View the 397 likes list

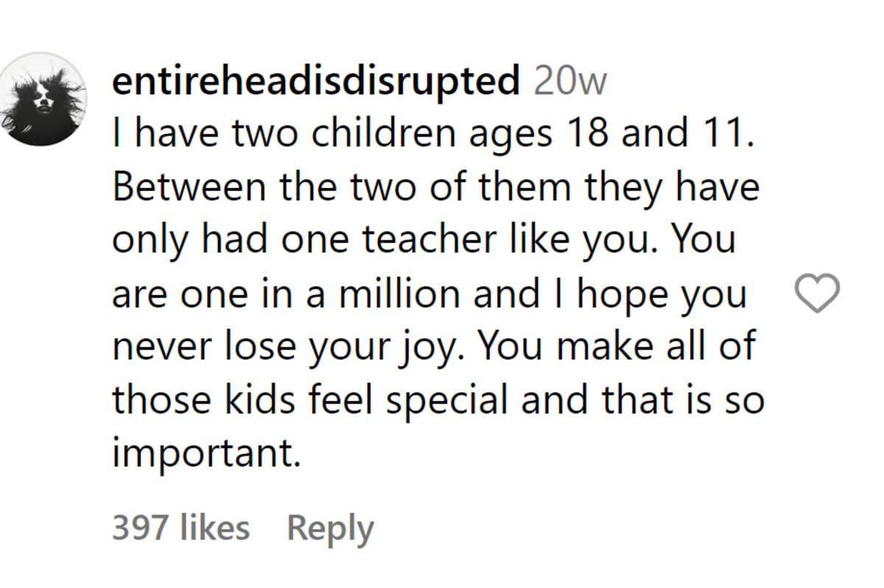pos(180,528)
